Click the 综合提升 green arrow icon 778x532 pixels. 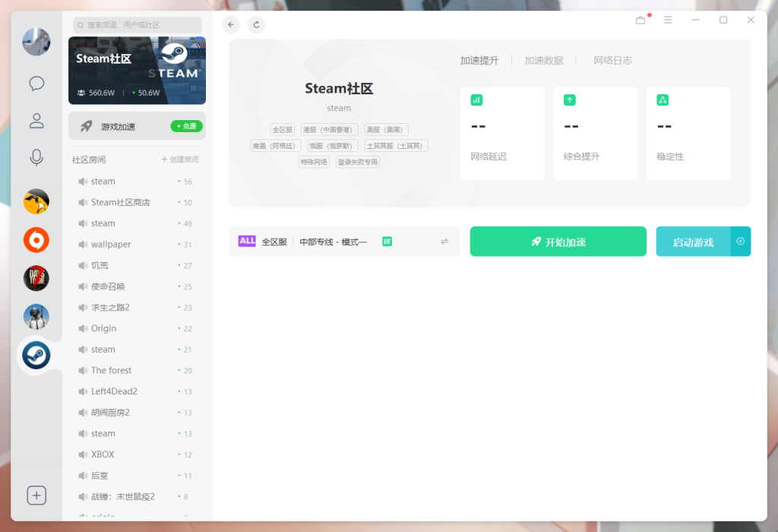click(x=570, y=100)
